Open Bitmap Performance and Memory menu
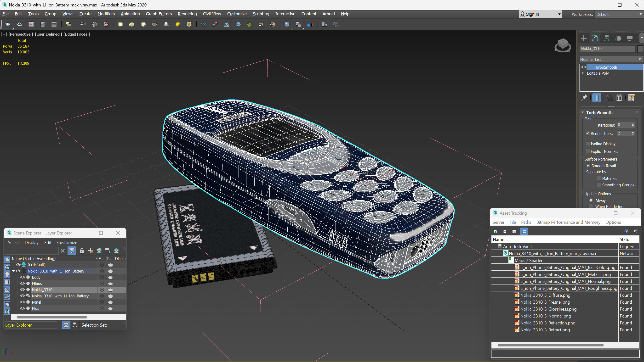Viewport: 644px width, 362px height. (x=568, y=222)
